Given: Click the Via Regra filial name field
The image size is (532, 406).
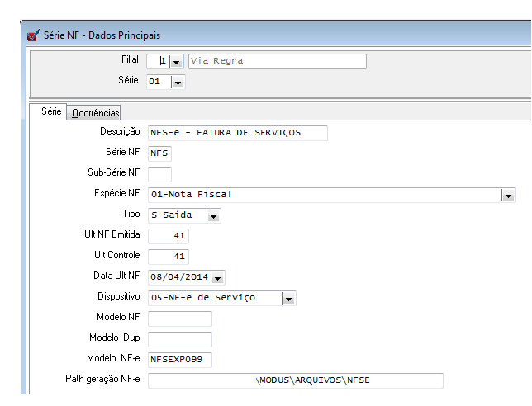Looking at the screenshot, I should [x=277, y=61].
